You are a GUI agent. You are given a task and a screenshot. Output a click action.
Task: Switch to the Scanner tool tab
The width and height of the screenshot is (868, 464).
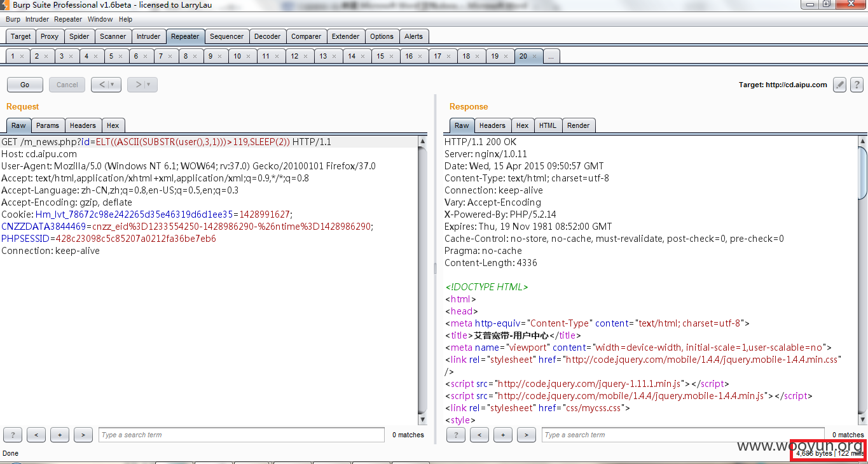click(113, 36)
